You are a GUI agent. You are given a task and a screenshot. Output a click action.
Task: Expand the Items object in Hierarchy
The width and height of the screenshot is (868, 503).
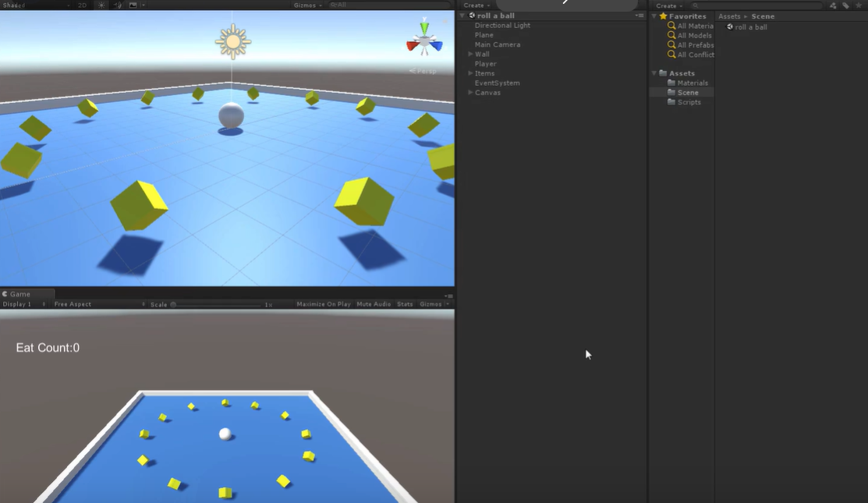coord(470,73)
